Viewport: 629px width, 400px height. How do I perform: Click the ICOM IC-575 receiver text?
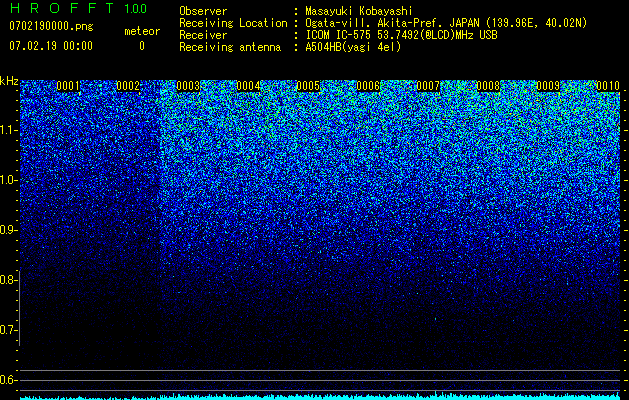pyautogui.click(x=401, y=35)
